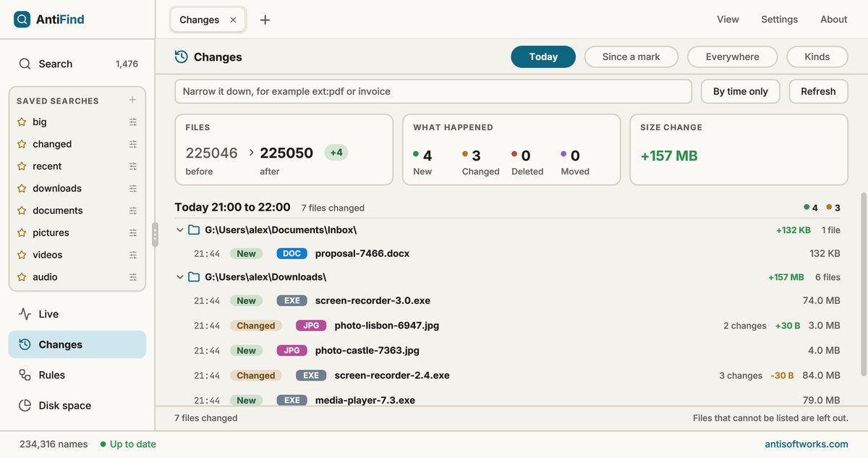The image size is (868, 458).
Task: Run the saved search pictures
Action: point(51,233)
